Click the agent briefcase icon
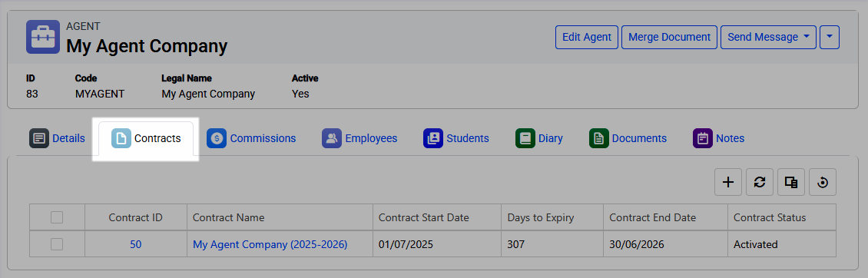Viewport: 868px width, 278px height. coord(42,37)
